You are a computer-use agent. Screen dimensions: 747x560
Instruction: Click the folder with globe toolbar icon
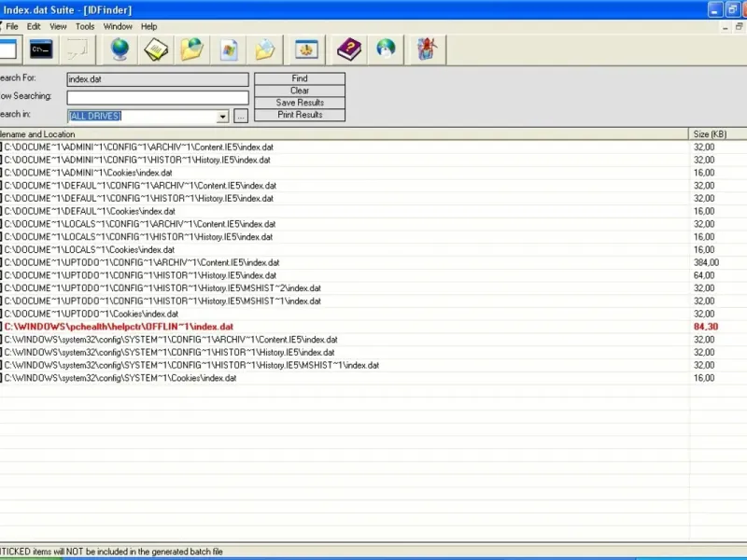click(x=192, y=49)
